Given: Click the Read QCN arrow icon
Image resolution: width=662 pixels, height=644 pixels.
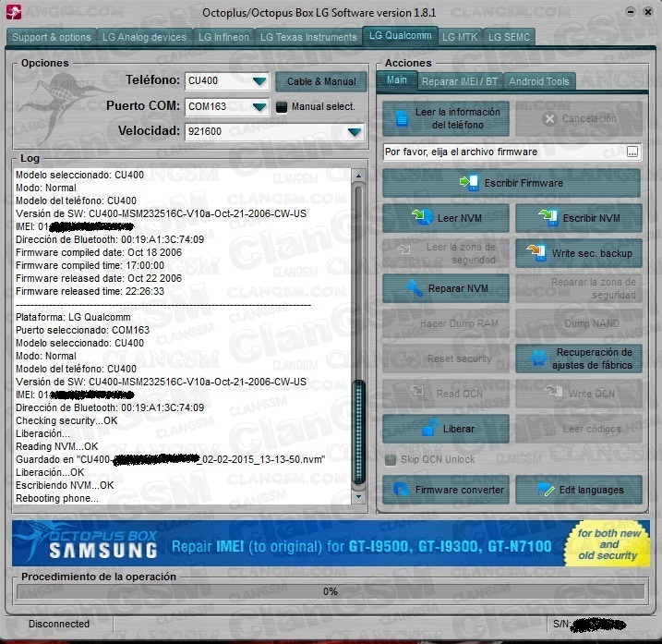Looking at the screenshot, I should pos(417,390).
